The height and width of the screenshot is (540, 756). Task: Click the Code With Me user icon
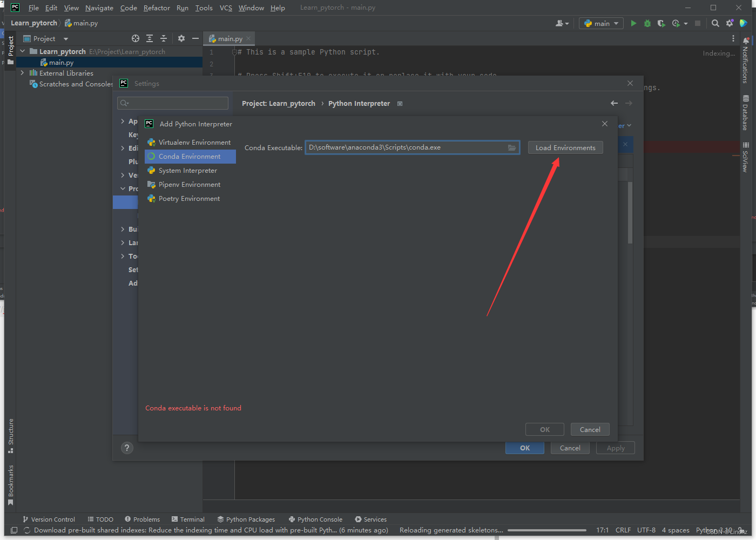pos(559,23)
